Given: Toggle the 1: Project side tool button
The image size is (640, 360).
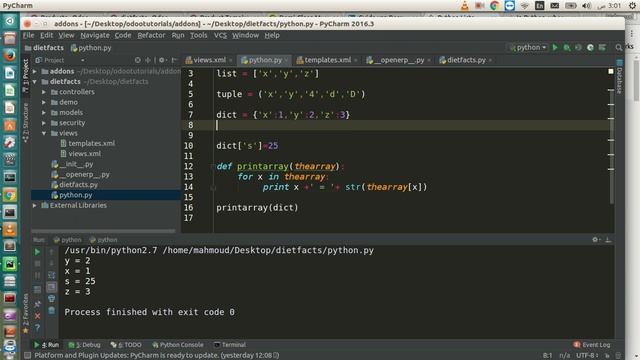Looking at the screenshot, I should (x=26, y=76).
